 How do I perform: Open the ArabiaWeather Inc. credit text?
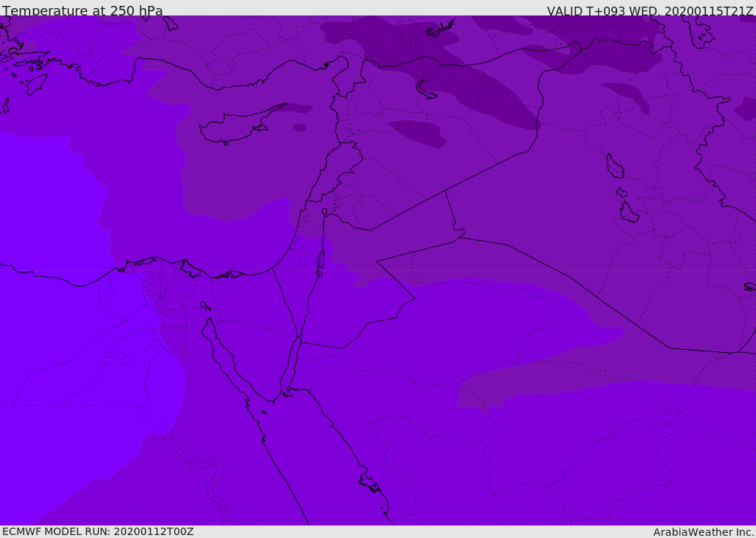click(704, 532)
